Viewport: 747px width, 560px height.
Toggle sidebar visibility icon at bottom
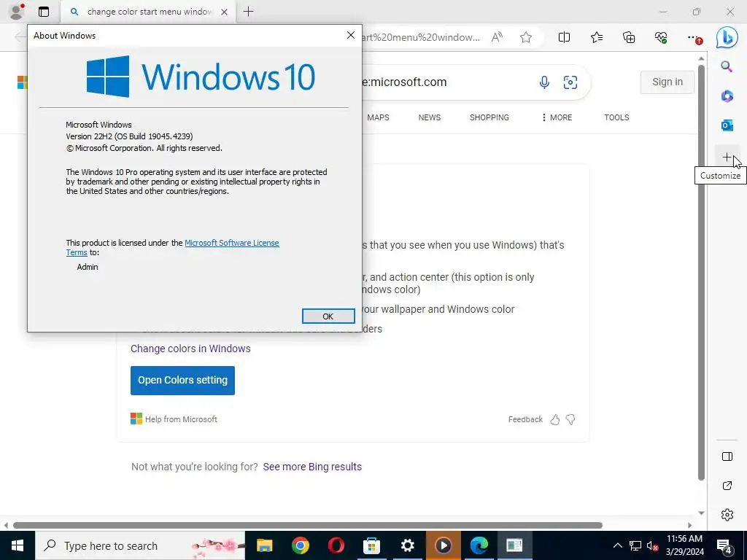pos(727,456)
